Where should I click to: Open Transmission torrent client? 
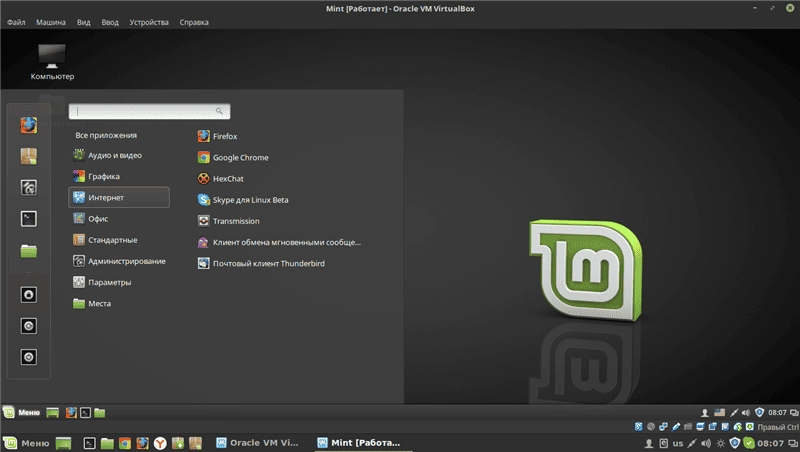229,221
